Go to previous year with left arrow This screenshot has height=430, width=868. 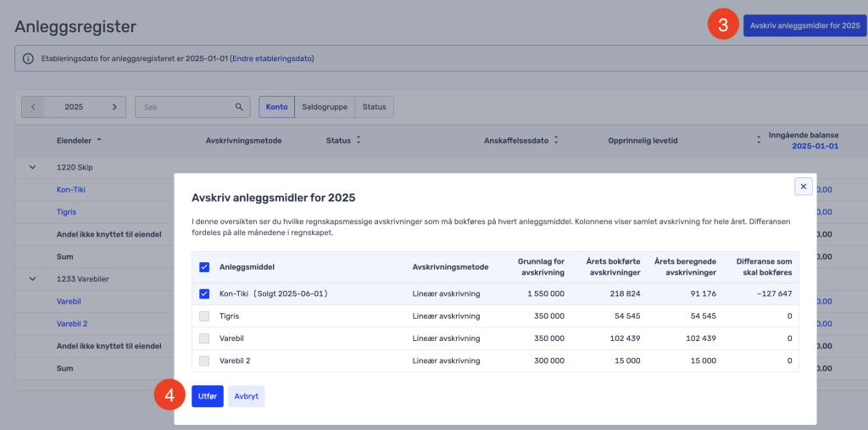(x=33, y=107)
